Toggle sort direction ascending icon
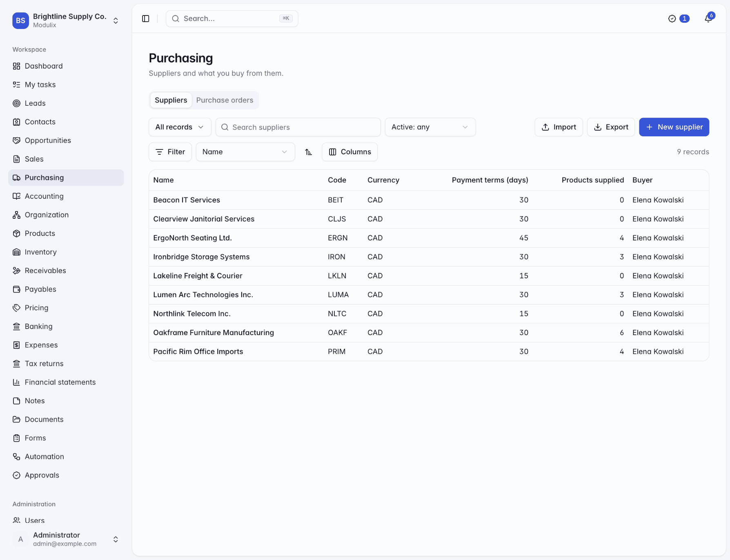This screenshot has width=730, height=560. 309,152
